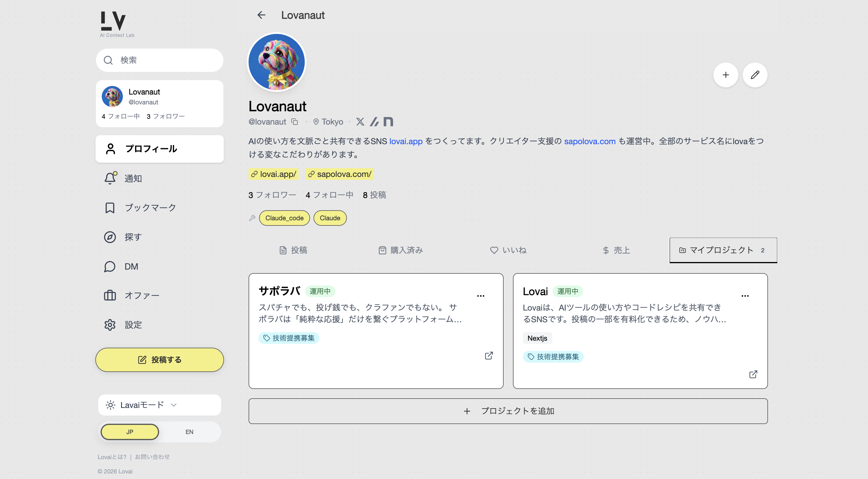Open the note social link icon
This screenshot has height=479, width=868.
pos(388,122)
